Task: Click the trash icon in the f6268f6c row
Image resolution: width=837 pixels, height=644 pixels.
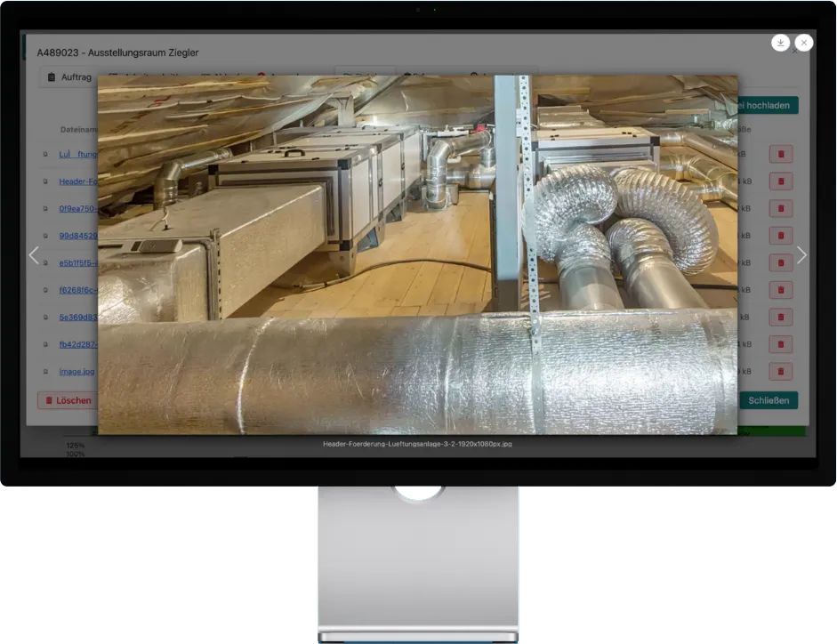Action: coord(780,290)
